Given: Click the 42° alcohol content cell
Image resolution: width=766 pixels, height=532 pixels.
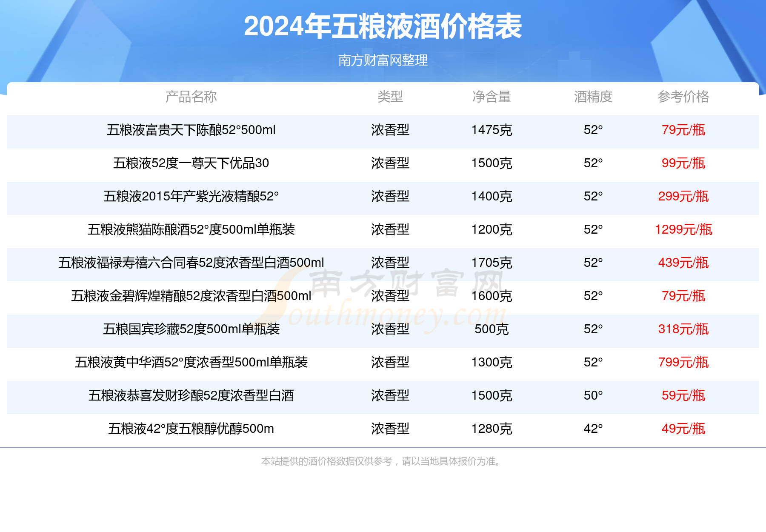Looking at the screenshot, I should tap(593, 429).
